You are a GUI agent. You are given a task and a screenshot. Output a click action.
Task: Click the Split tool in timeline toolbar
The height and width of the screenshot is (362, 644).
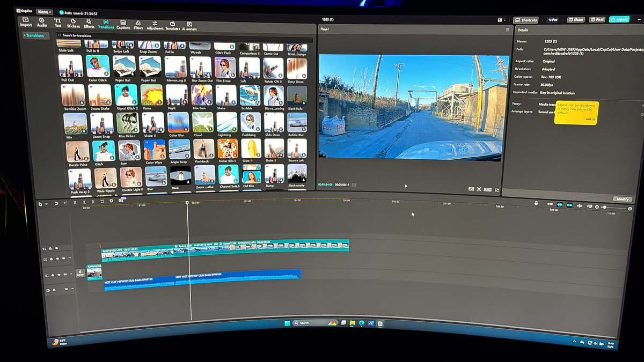75,202
